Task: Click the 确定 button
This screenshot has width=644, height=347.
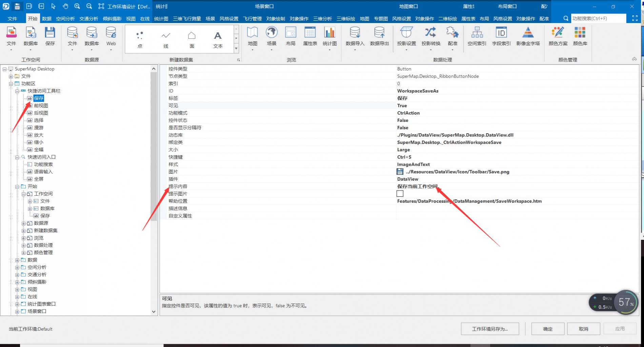Action: pos(548,329)
